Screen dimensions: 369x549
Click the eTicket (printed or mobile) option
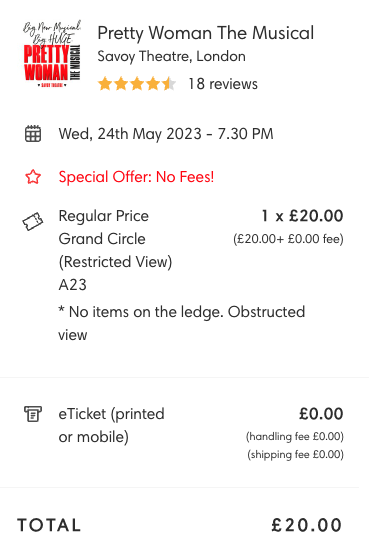(111, 425)
